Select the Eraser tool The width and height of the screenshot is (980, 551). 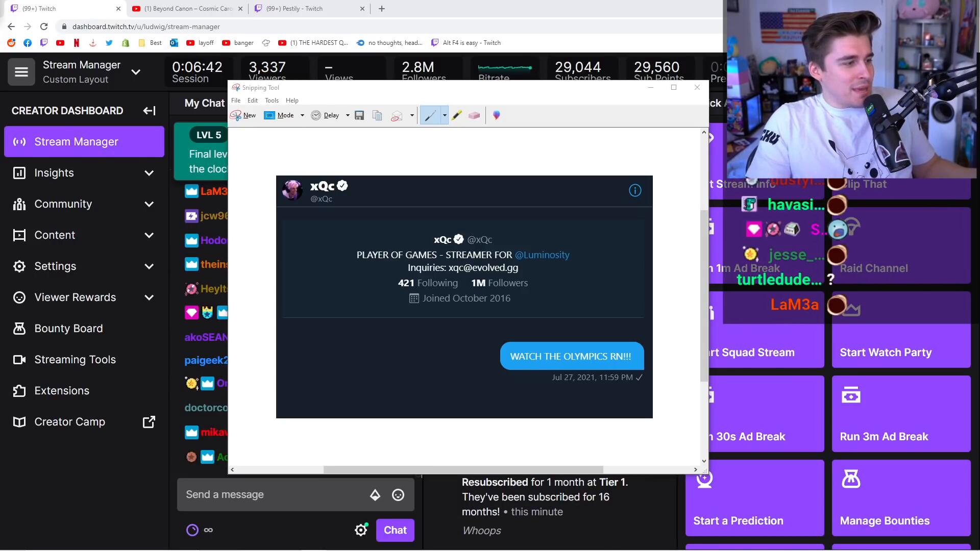[x=474, y=115]
